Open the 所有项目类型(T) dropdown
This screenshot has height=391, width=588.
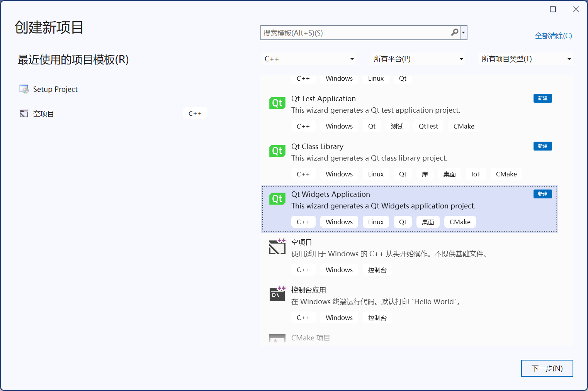click(x=526, y=59)
